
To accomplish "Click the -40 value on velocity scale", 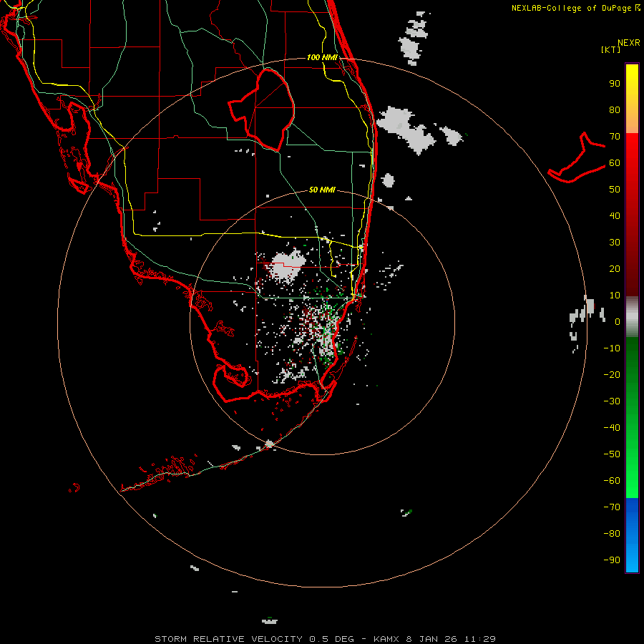I will pyautogui.click(x=612, y=428).
